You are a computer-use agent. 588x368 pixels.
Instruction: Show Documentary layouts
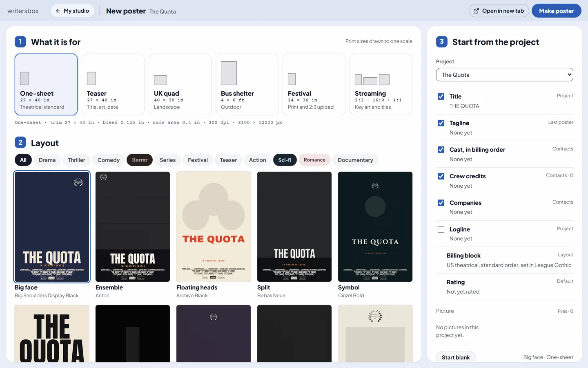tap(356, 160)
